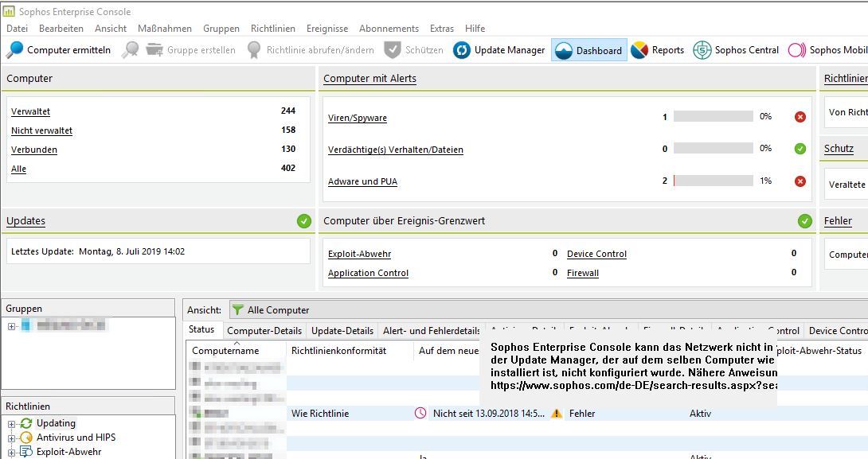Click the Updating policy icon
Viewport: 868px width, 459px height.
(x=26, y=424)
